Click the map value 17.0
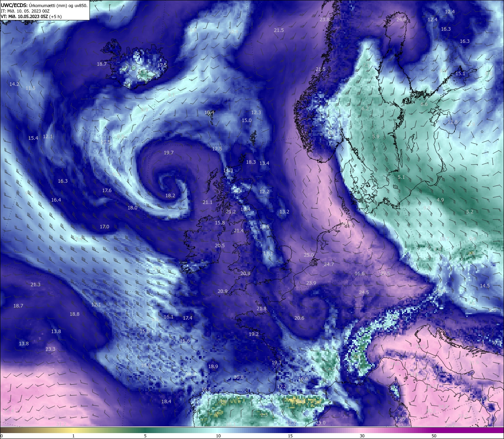 pyautogui.click(x=104, y=227)
